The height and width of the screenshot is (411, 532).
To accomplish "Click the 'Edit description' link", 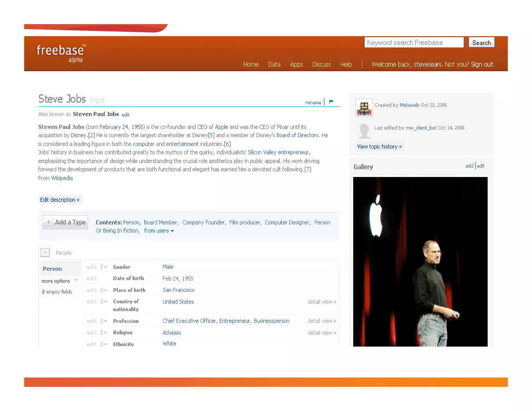I will [59, 200].
